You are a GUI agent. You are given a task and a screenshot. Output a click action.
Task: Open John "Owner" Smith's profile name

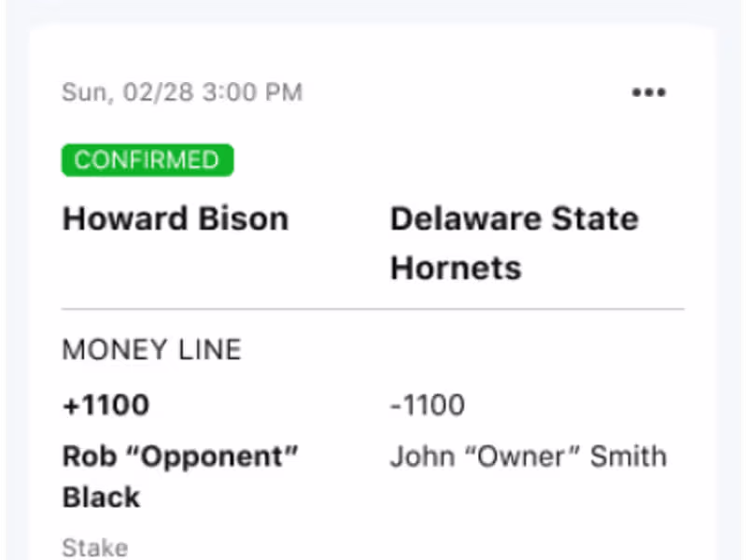tap(528, 457)
